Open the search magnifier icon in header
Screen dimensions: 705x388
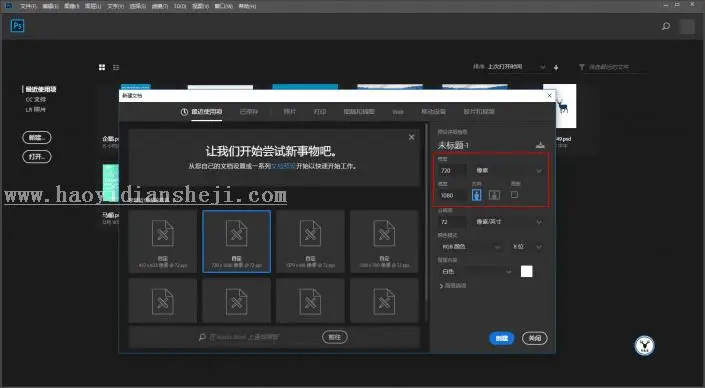coord(666,26)
